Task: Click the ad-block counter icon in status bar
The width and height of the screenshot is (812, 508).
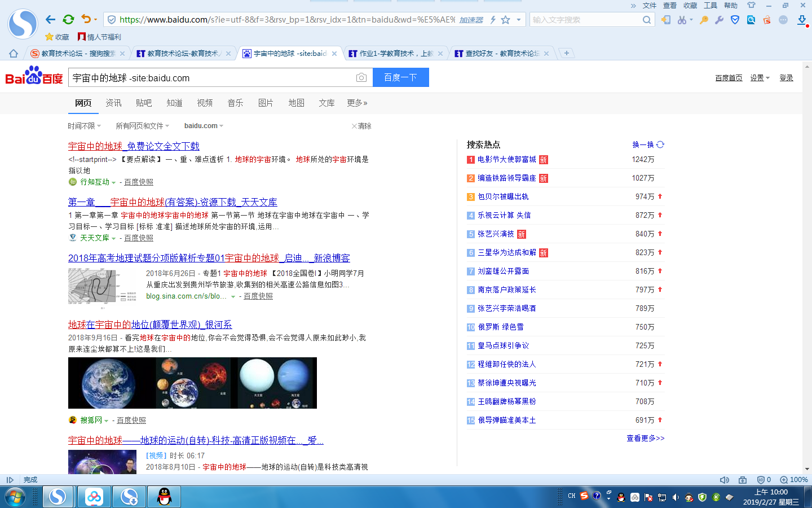Action: click(764, 480)
